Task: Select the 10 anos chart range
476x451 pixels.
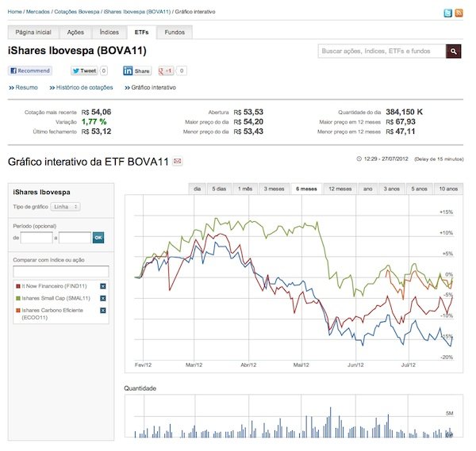Action: point(448,189)
